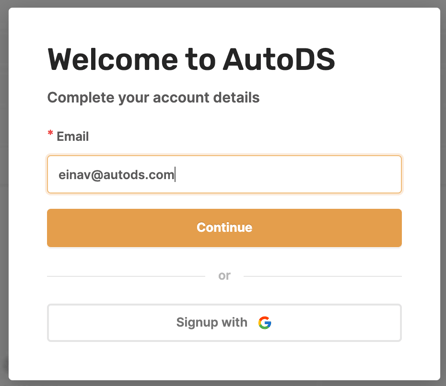
Task: Click the word 'Continue' on the orange button
Action: (x=224, y=227)
